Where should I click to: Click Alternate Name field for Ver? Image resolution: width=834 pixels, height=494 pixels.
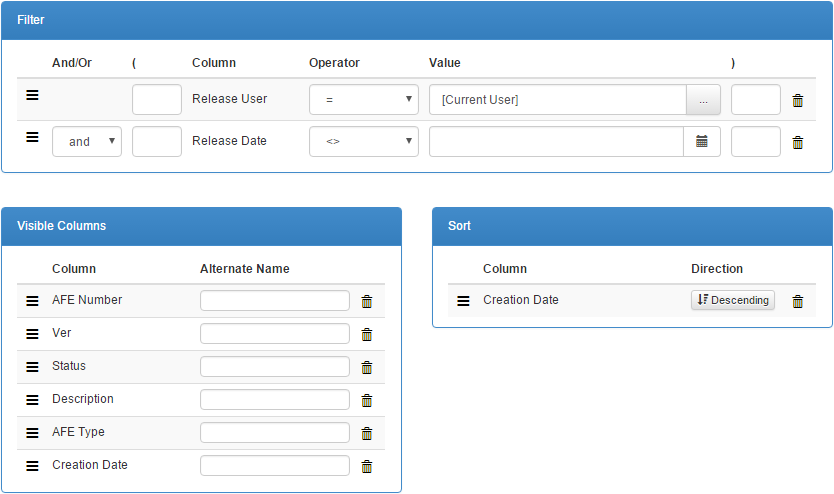(275, 334)
